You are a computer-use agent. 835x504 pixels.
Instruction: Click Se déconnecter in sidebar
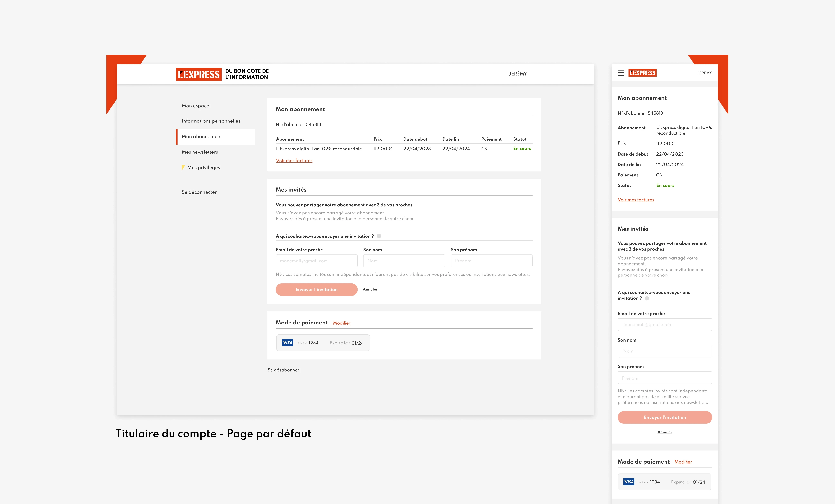(199, 192)
